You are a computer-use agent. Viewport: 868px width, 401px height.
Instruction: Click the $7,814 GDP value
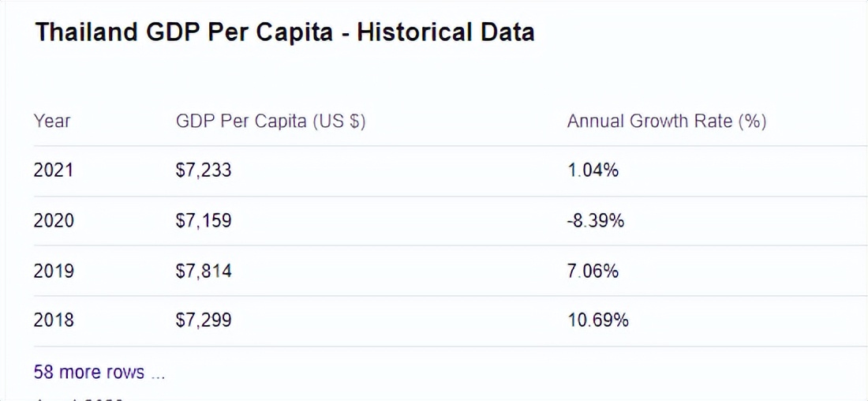coord(204,272)
